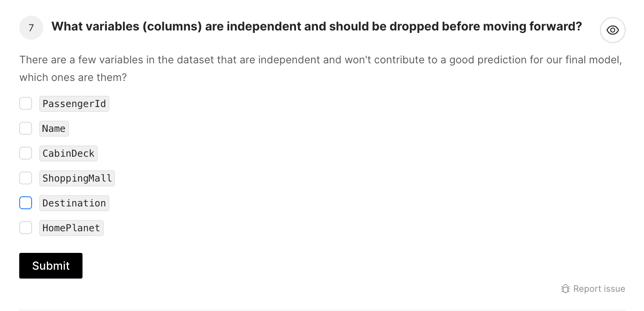Click the question number 7 badge
The width and height of the screenshot is (644, 311).
31,28
